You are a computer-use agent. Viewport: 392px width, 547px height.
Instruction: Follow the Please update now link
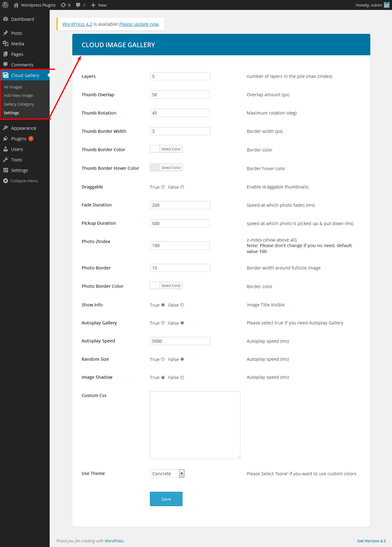coord(139,24)
